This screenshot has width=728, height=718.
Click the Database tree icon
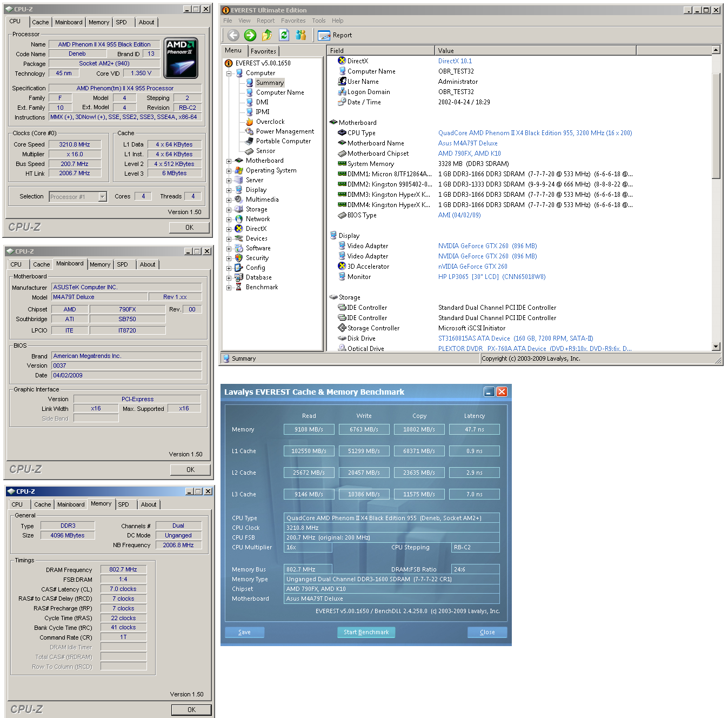click(x=238, y=277)
